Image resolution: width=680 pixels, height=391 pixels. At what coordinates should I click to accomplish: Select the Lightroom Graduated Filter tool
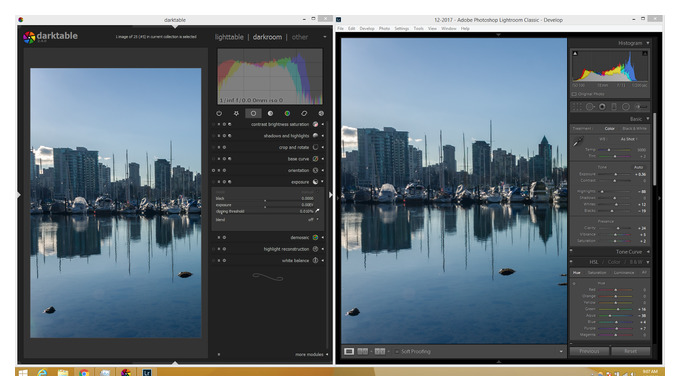(x=614, y=107)
